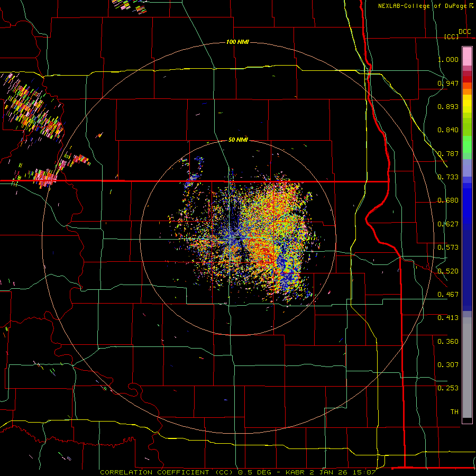This screenshot has width=476, height=476.
Task: Click the TH label on the color scale
Action: pos(454,412)
